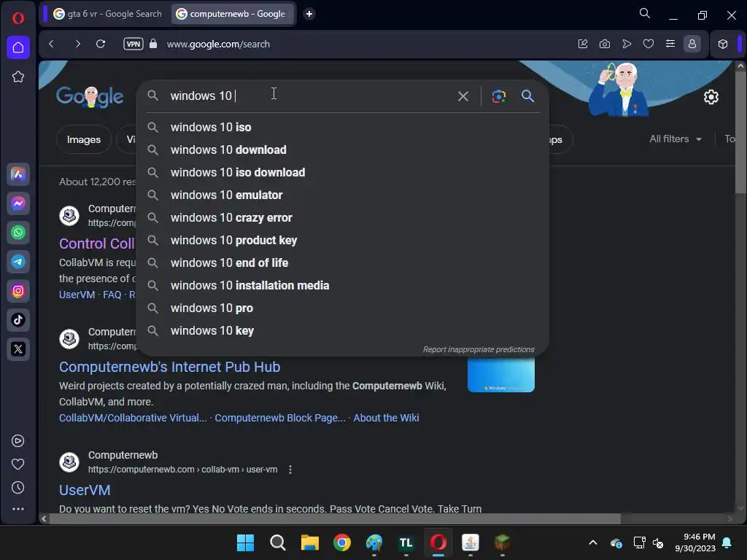Filter results by Images

coord(84,139)
